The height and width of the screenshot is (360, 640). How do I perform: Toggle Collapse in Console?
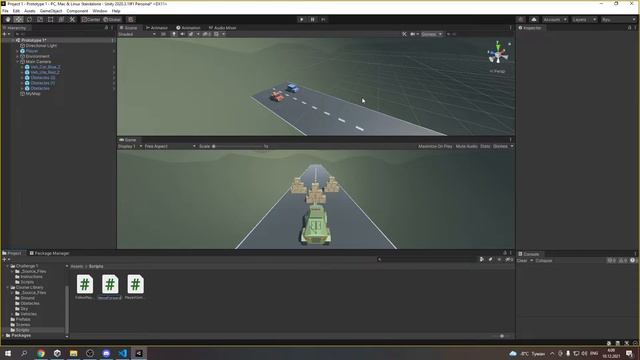click(x=544, y=260)
